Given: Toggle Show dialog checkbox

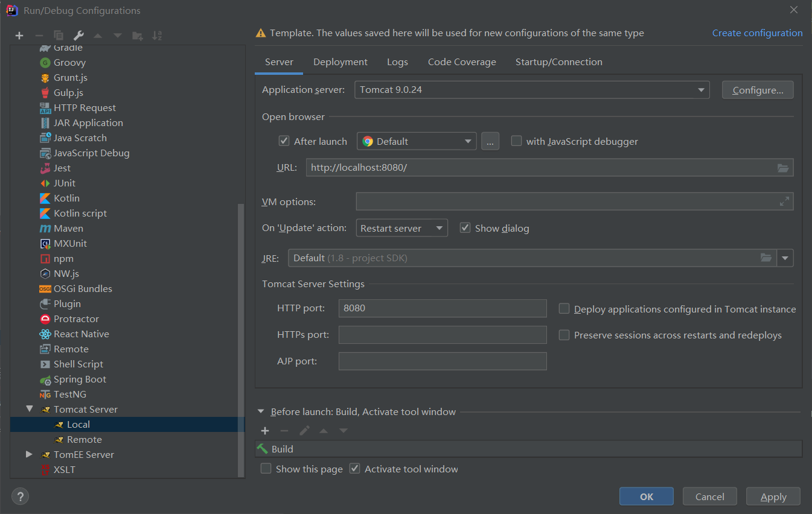Looking at the screenshot, I should click(465, 228).
